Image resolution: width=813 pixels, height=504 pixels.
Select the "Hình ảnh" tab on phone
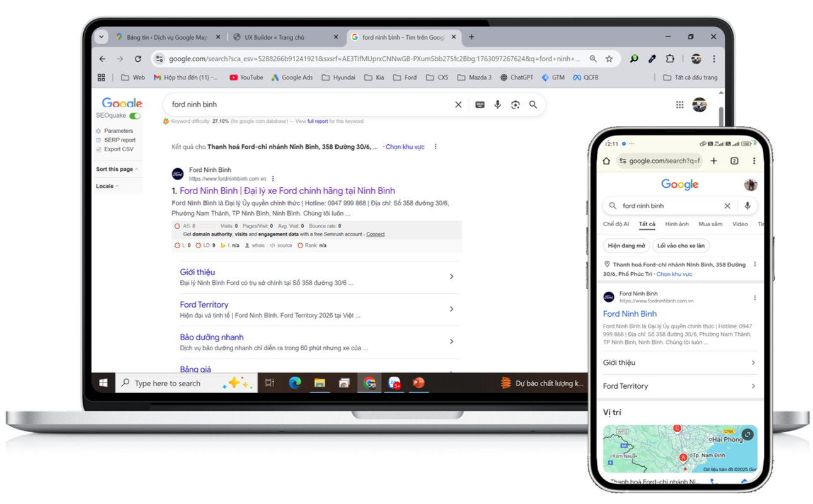click(677, 224)
